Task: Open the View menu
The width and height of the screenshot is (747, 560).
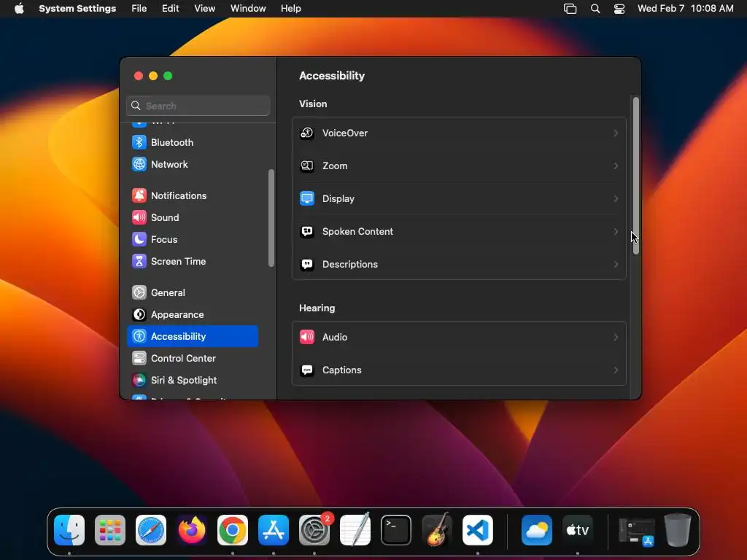Action: (204, 9)
